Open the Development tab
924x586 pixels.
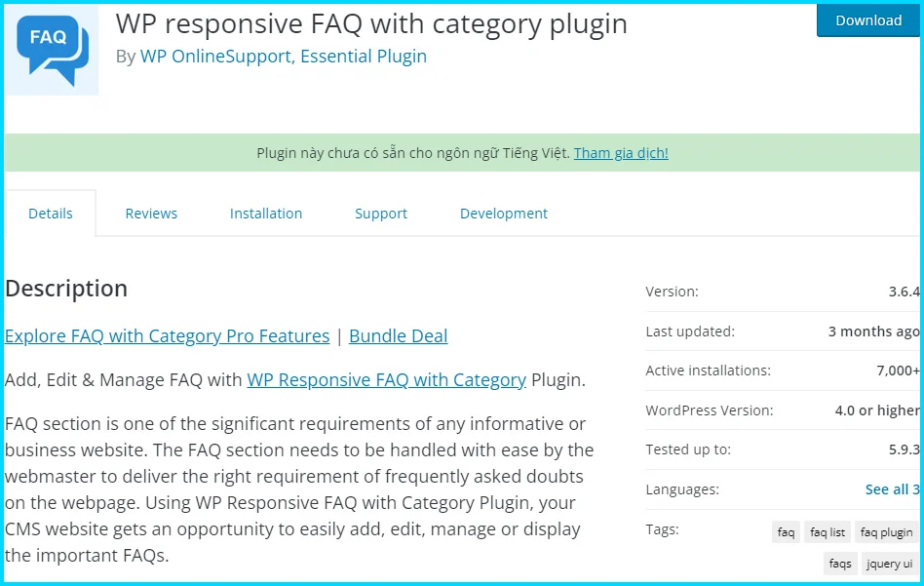[x=504, y=213]
